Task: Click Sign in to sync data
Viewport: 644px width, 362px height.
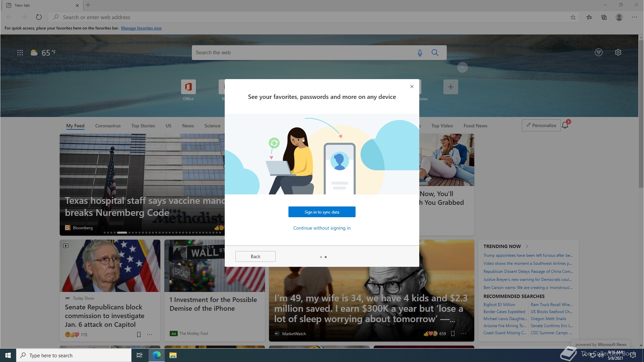Action: (322, 212)
